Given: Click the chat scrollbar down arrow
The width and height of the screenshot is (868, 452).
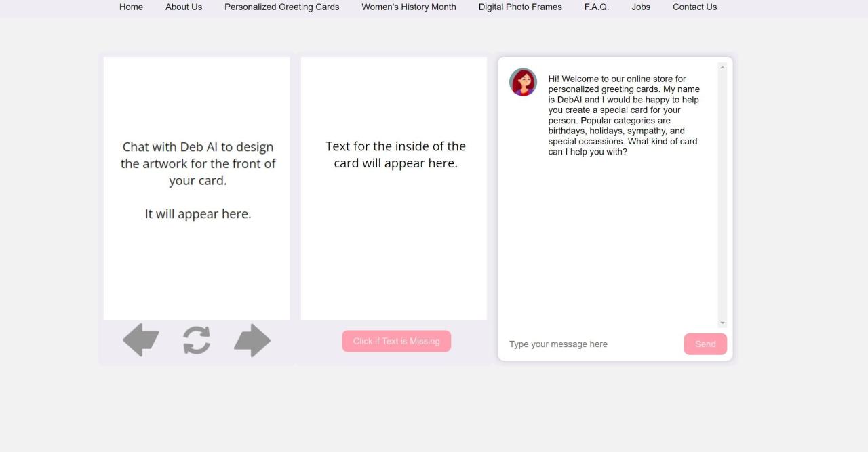Looking at the screenshot, I should [x=722, y=323].
